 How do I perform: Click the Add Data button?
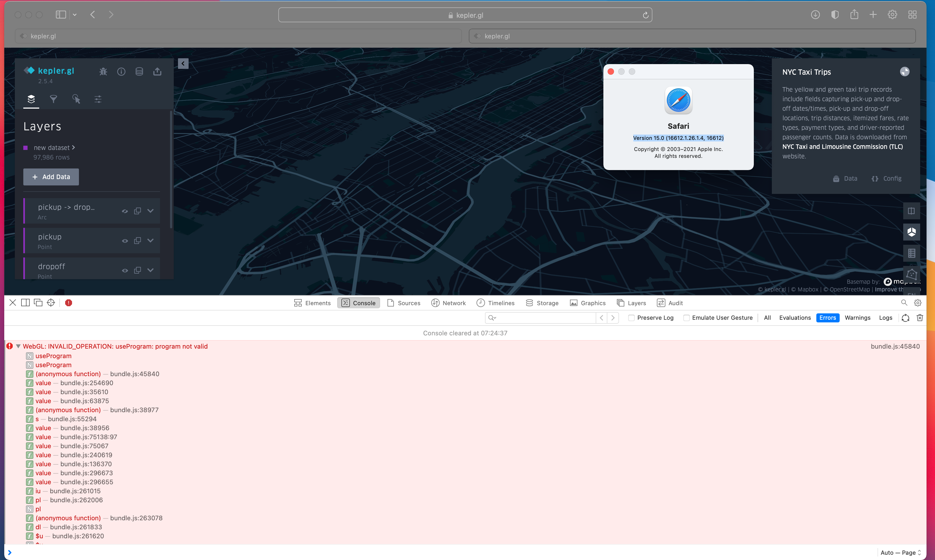coord(51,177)
